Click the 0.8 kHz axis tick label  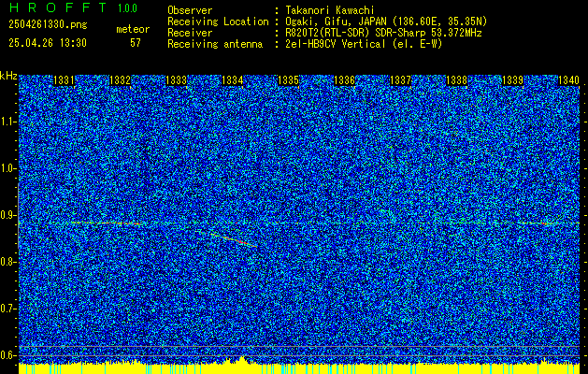click(7, 262)
